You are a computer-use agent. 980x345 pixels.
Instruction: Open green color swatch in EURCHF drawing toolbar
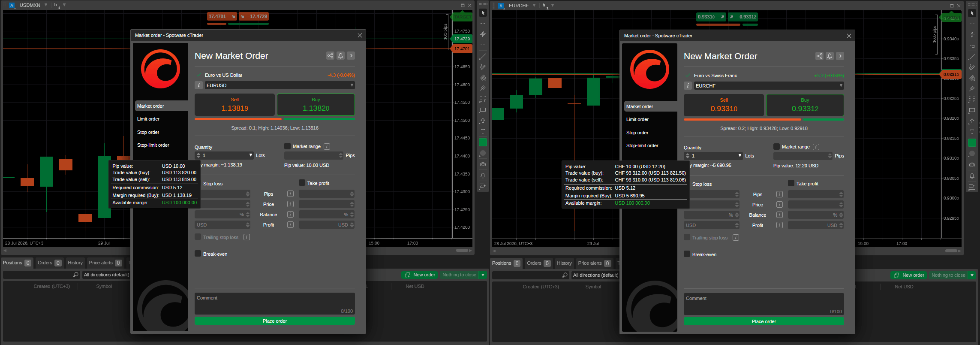(x=972, y=142)
